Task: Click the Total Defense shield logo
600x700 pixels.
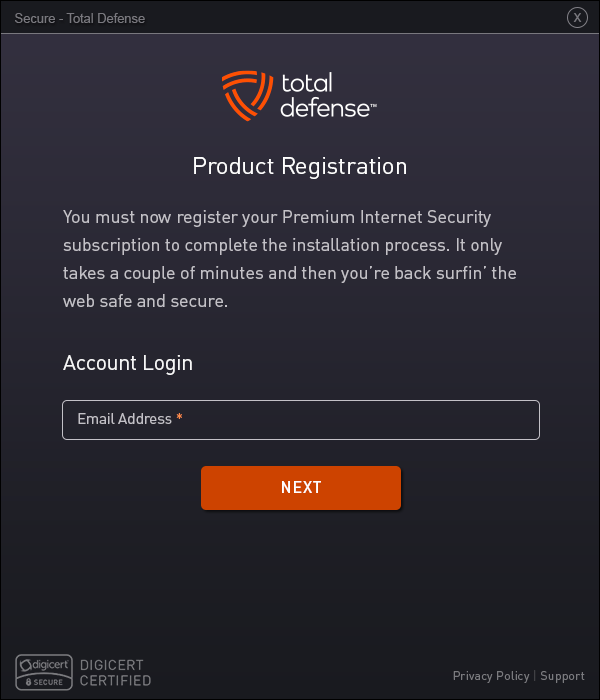Action: 247,96
